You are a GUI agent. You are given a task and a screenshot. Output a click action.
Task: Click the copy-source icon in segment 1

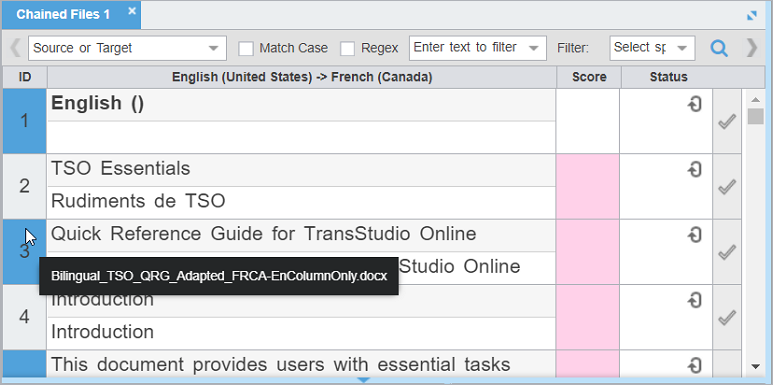coord(694,105)
